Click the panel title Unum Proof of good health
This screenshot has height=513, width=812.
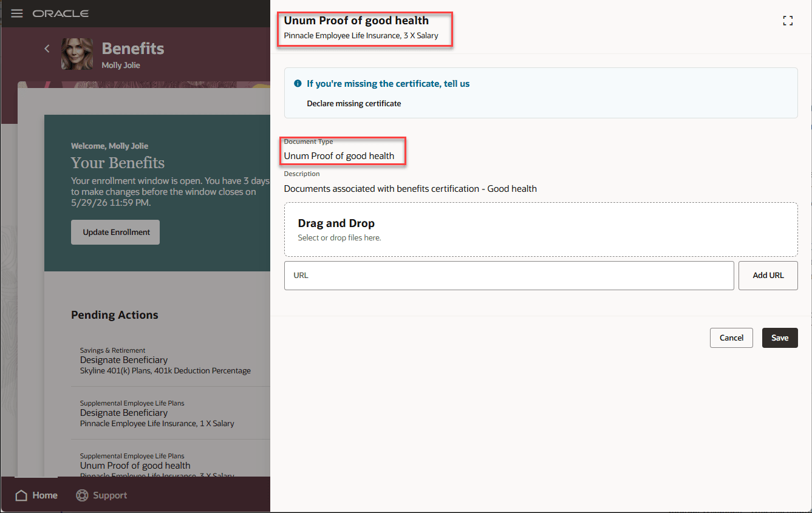coord(357,21)
